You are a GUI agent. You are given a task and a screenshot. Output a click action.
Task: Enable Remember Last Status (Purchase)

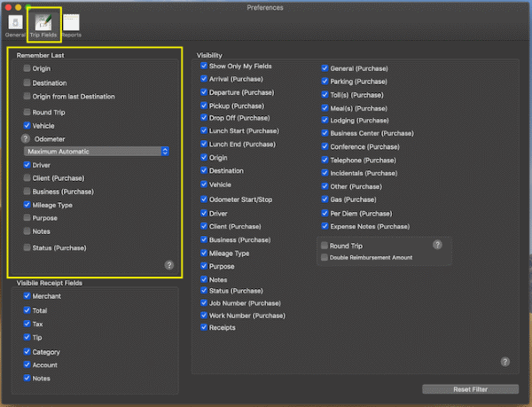click(x=27, y=247)
